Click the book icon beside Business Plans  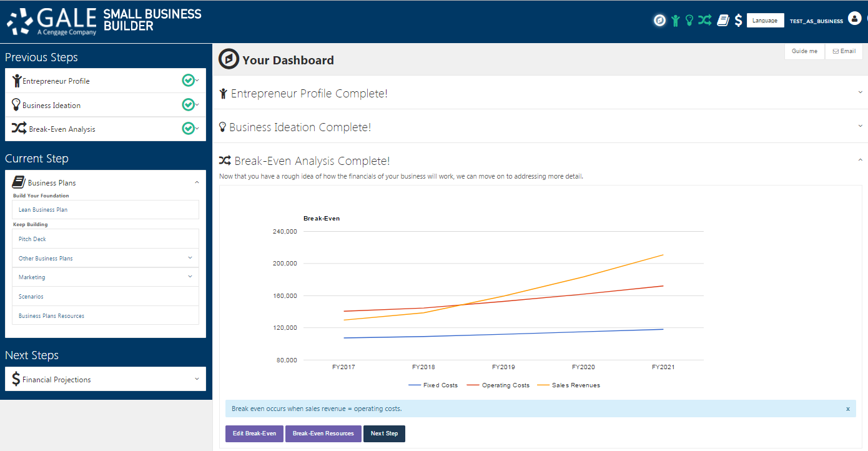[19, 182]
